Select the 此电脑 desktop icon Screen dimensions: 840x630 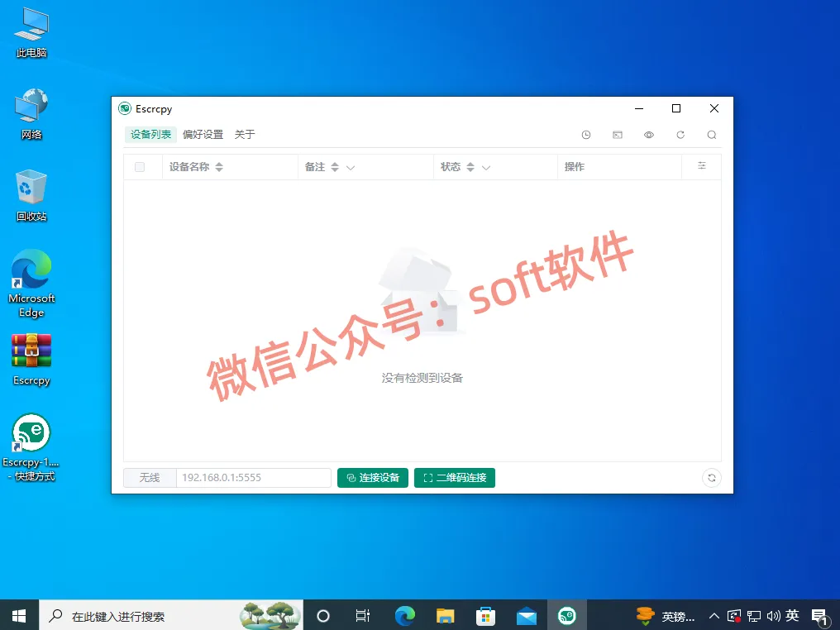[31, 33]
